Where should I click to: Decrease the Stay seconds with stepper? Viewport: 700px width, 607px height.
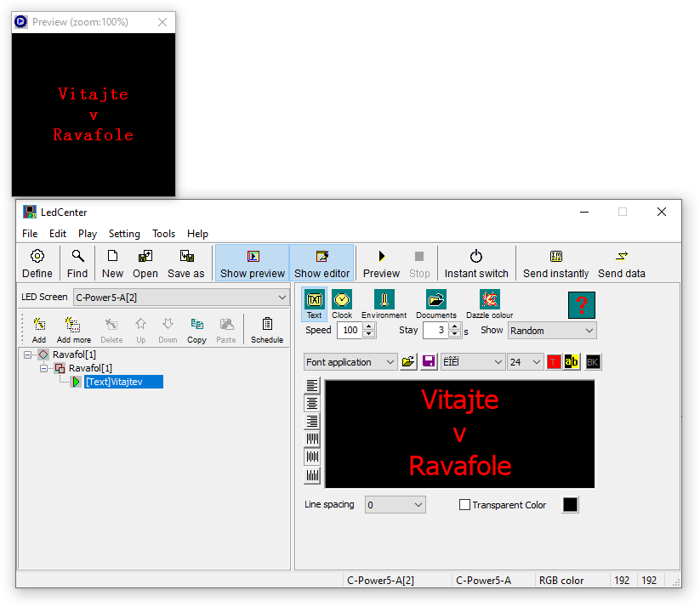(x=454, y=334)
